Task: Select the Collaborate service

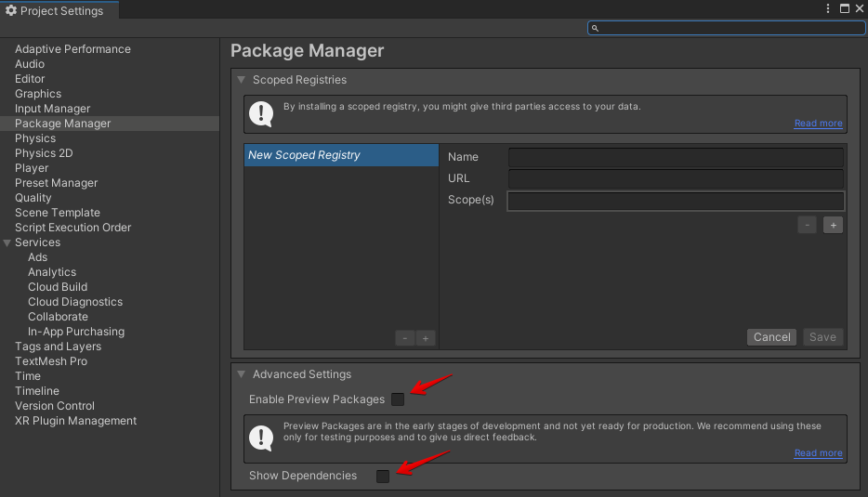Action: (x=58, y=317)
